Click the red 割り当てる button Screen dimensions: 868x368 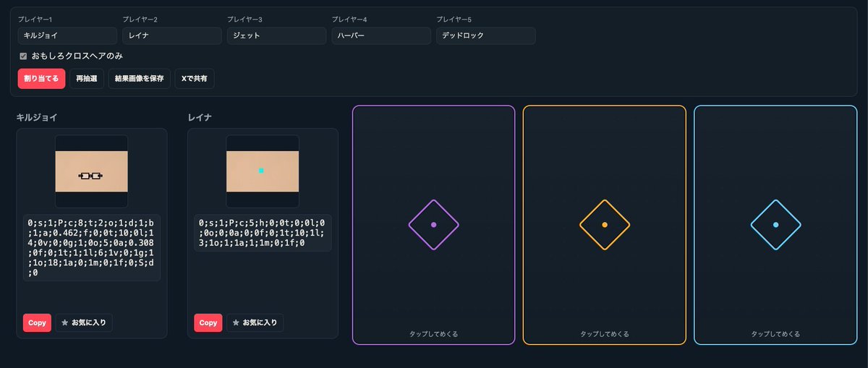click(41, 78)
